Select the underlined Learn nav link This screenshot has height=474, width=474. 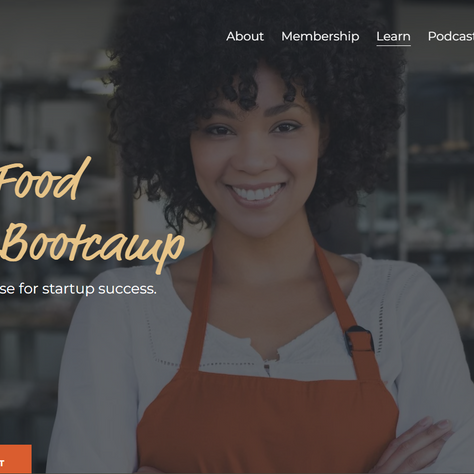pyautogui.click(x=393, y=36)
